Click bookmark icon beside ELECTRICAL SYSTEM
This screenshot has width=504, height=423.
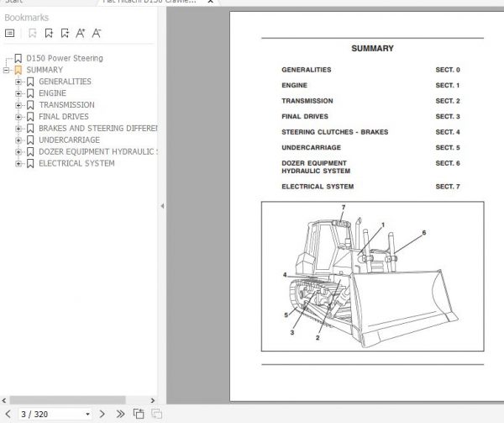coord(30,163)
